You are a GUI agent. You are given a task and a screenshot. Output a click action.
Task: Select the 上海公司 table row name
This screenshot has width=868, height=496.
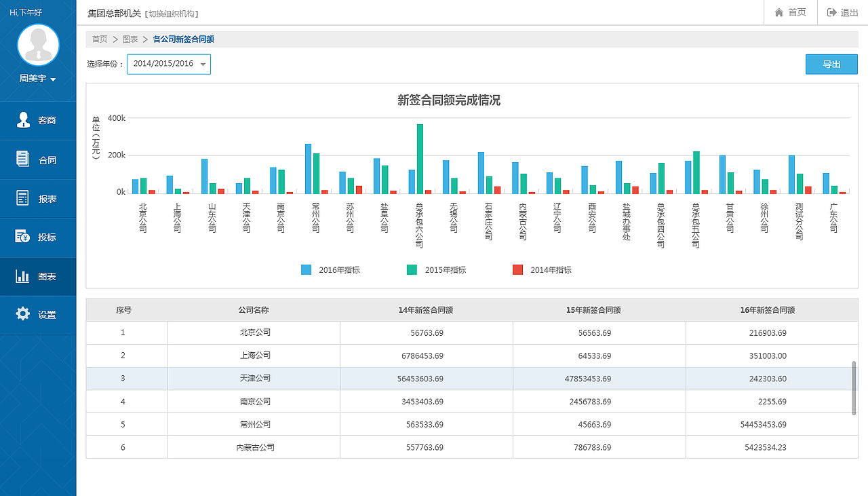point(255,356)
